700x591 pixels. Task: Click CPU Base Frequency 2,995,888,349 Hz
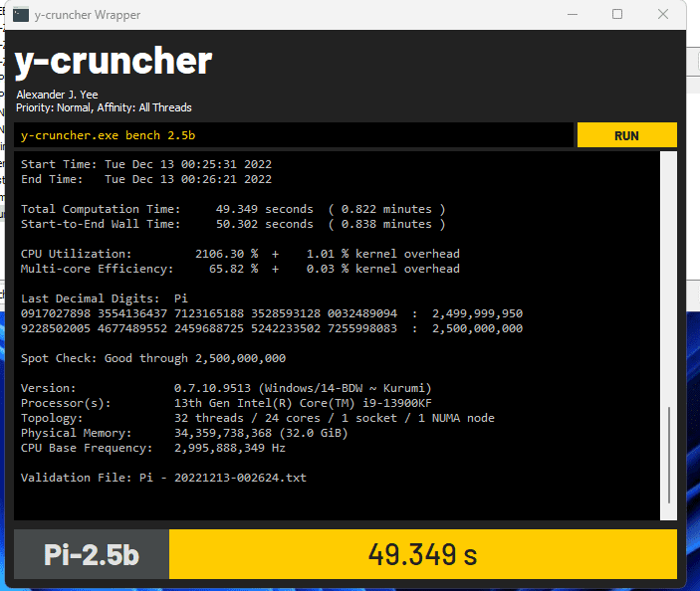153,448
